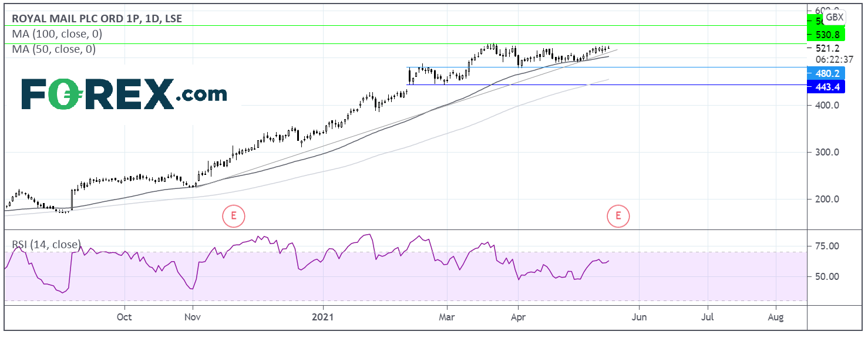Click the 400.0 price axis value
The height and width of the screenshot is (338, 868).
pyautogui.click(x=827, y=105)
